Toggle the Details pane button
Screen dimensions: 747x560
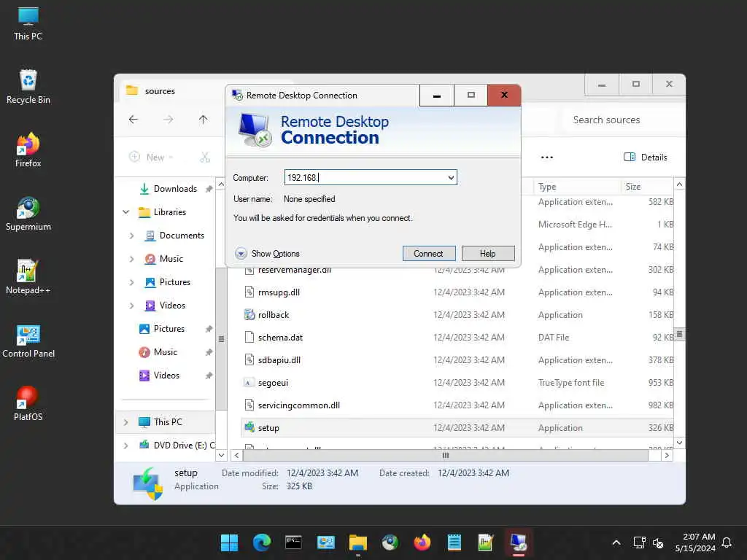coord(645,157)
